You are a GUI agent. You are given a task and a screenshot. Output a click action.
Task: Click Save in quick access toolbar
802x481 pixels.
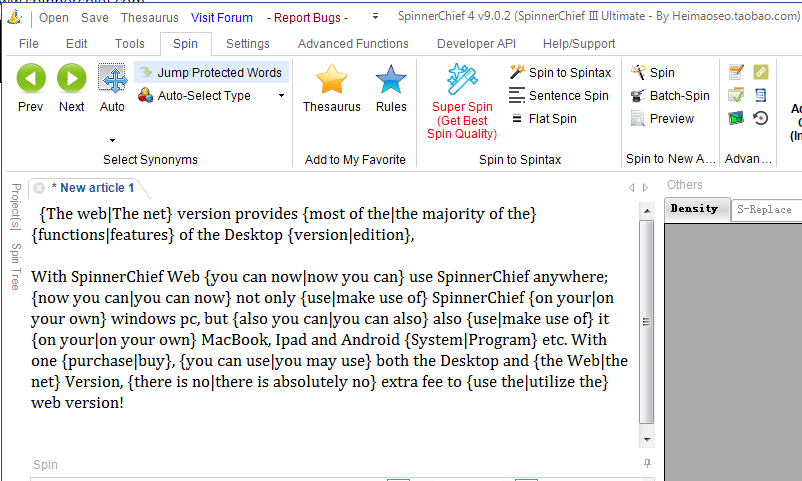coord(95,18)
